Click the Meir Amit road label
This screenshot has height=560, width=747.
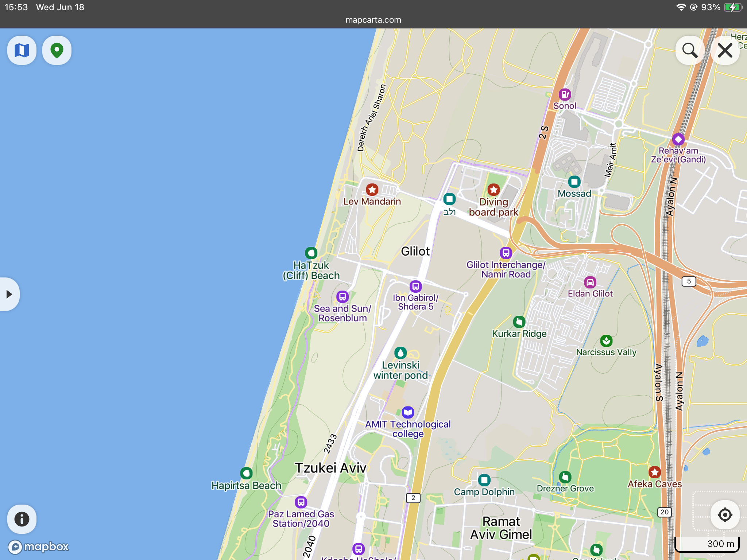tap(610, 160)
